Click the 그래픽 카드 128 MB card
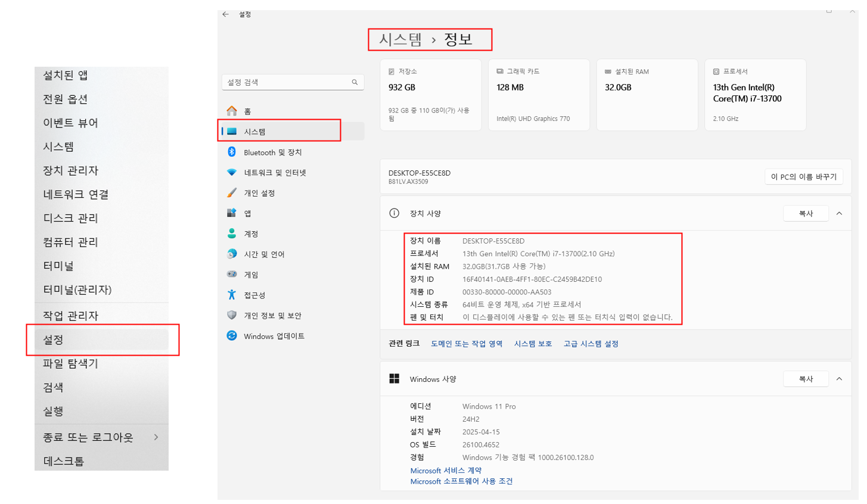The height and width of the screenshot is (504, 867). (539, 95)
